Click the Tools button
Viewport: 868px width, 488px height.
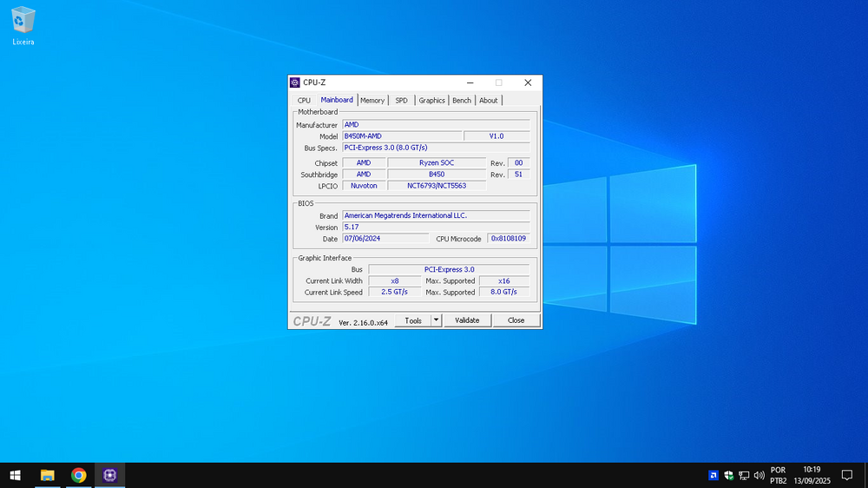click(413, 320)
